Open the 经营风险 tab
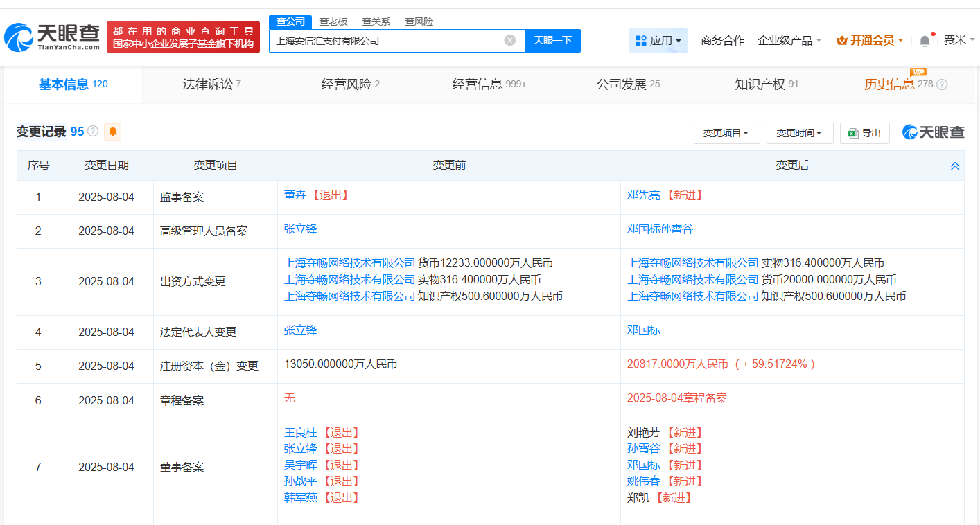Image resolution: width=980 pixels, height=525 pixels. point(351,84)
